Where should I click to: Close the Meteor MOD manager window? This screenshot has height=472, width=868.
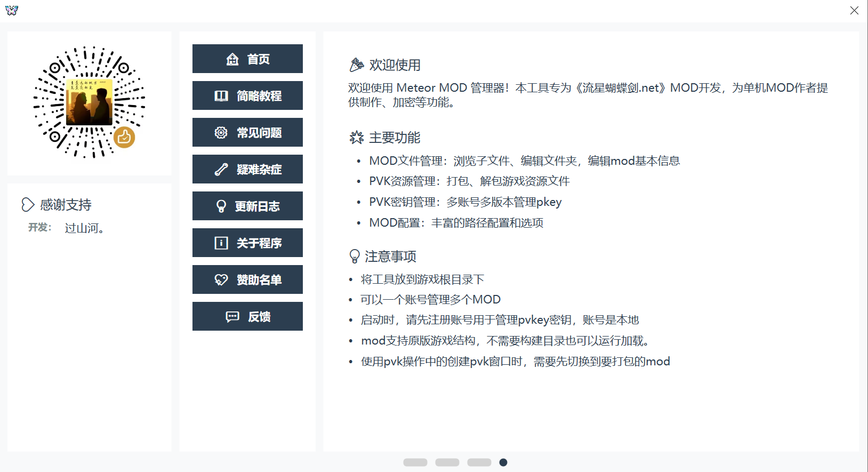tap(854, 10)
